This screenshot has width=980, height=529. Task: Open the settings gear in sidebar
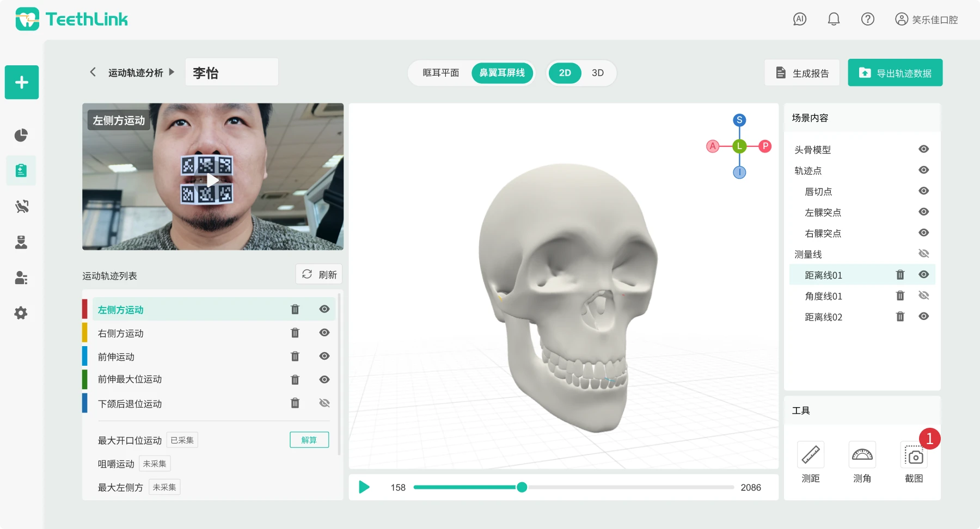(x=21, y=313)
